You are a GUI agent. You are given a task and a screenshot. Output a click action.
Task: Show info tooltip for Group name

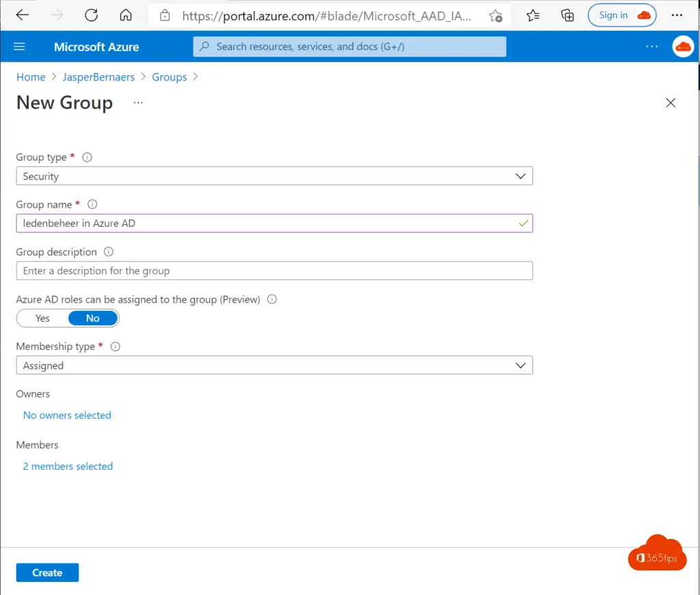pyautogui.click(x=92, y=204)
